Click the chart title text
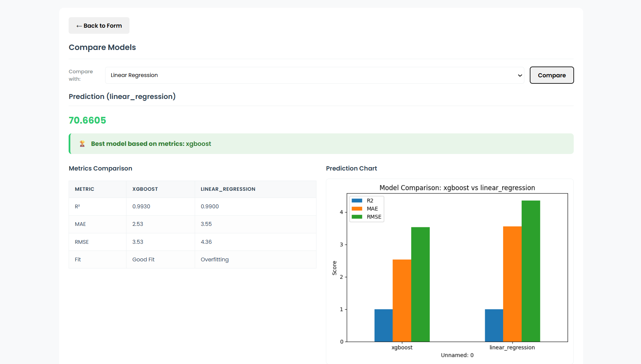 [x=457, y=188]
